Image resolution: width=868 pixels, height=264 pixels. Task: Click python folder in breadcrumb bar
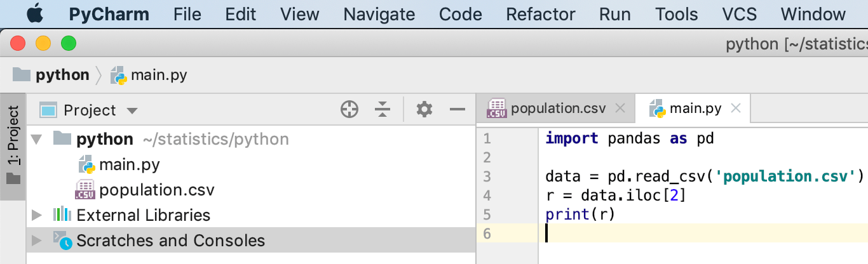click(x=62, y=76)
